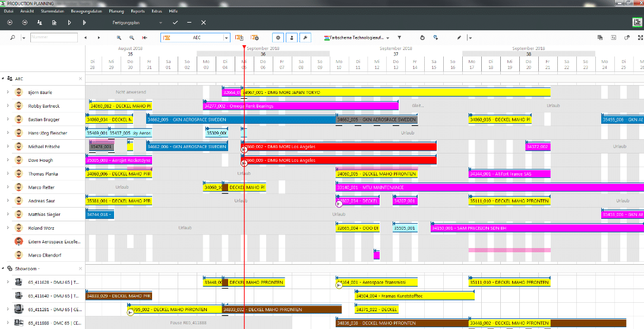
Task: Toggle the wrench tool view button
Action: 305,37
